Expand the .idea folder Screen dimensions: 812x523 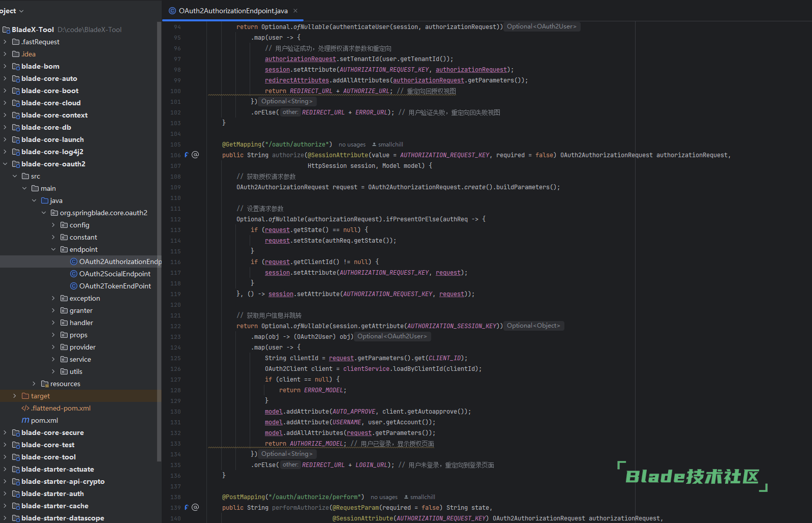[5, 54]
